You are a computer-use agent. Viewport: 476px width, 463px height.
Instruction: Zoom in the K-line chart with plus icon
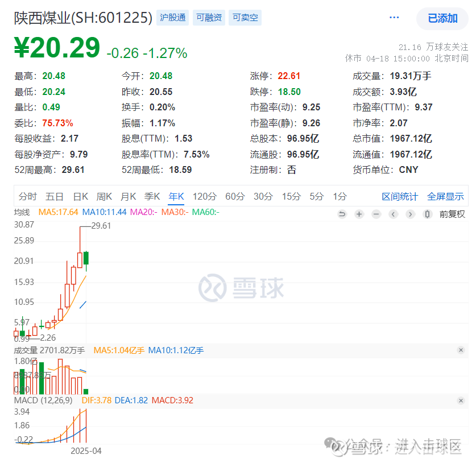[359, 214]
